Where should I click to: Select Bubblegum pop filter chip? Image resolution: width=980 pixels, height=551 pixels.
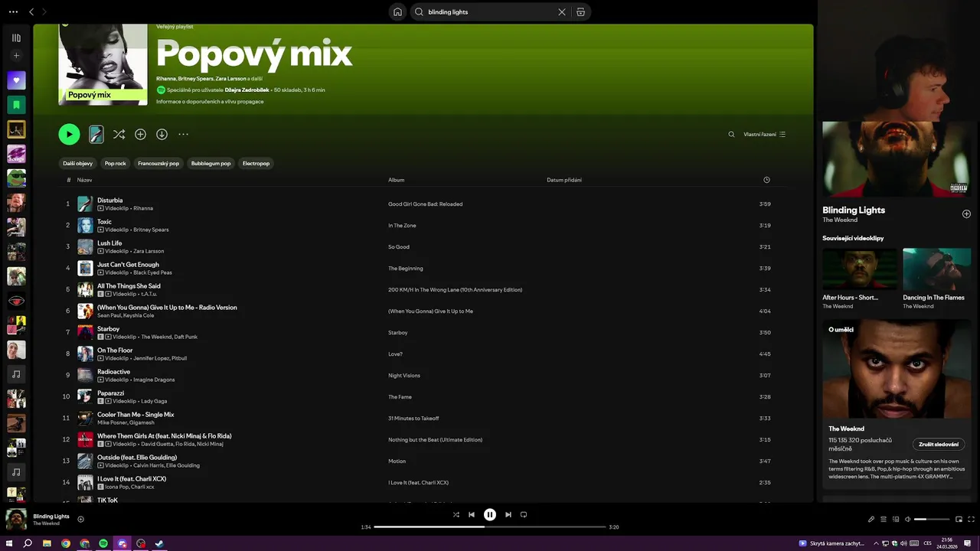[211, 163]
